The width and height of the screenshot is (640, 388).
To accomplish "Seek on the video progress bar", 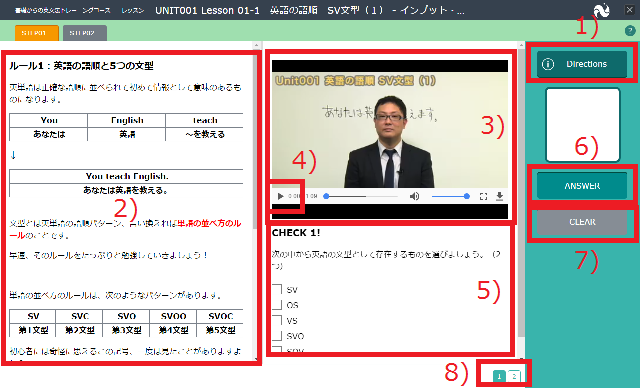I will tap(361, 196).
